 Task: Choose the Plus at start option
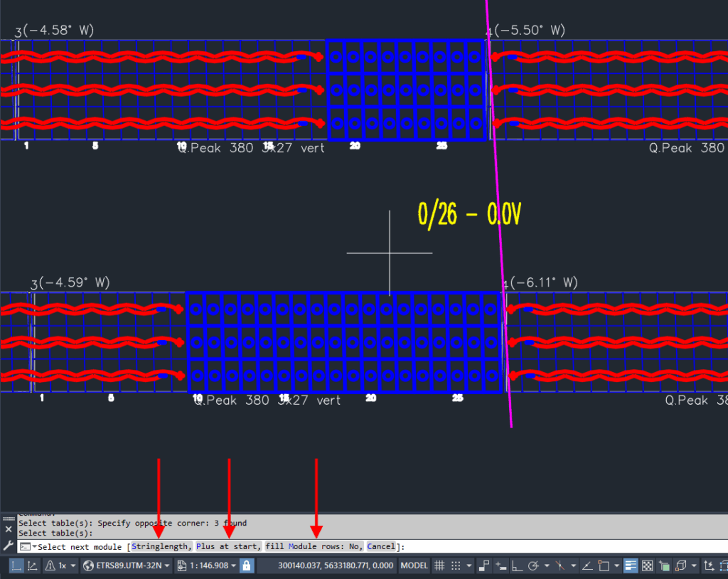point(227,546)
